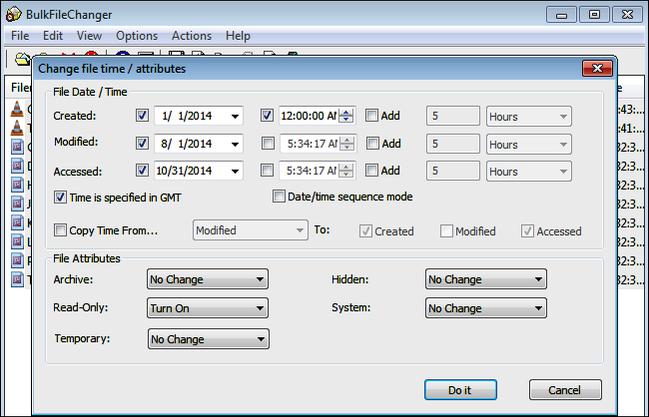This screenshot has height=417, width=649.
Task: Open the Archive attribute dropdown
Action: [x=208, y=279]
